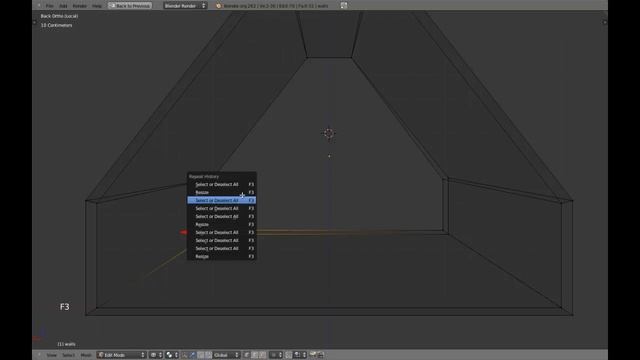Click the Back to Previous button

tap(130, 6)
